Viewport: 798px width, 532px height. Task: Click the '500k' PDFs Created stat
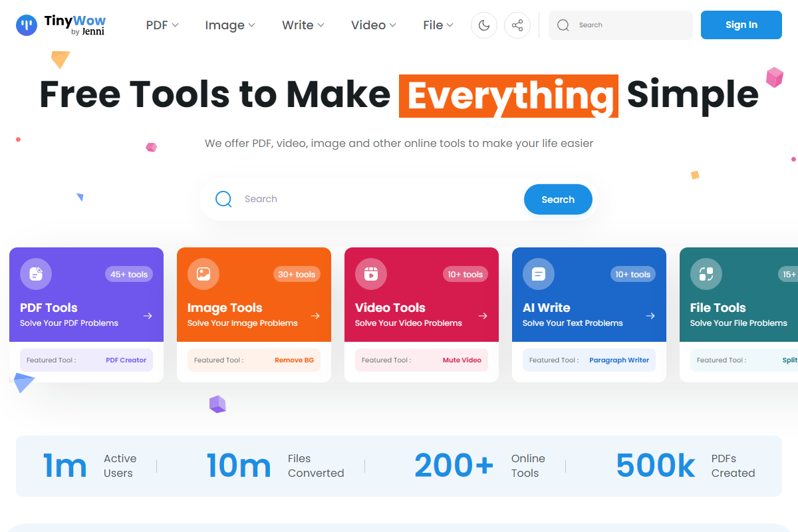tap(656, 466)
